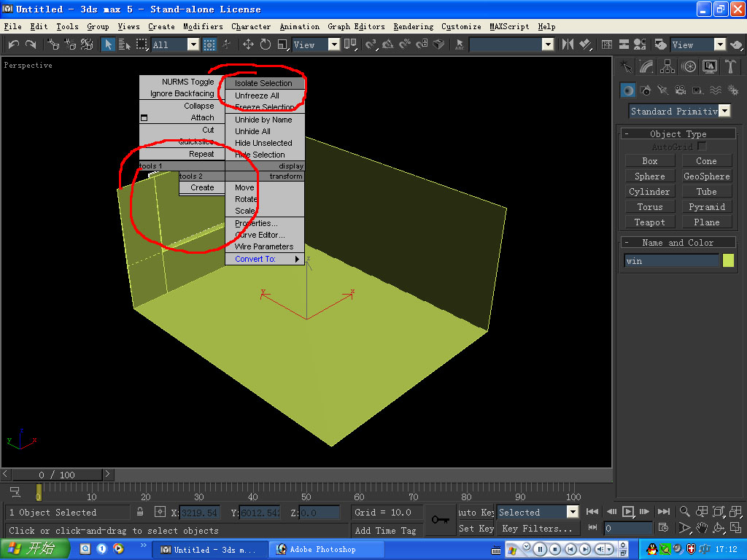Click the object name field win

[x=671, y=260]
